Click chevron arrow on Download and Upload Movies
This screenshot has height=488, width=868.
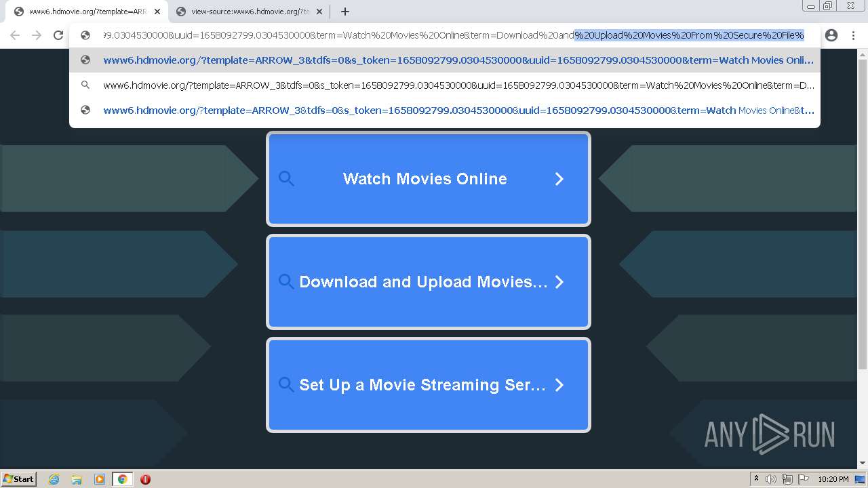coord(559,282)
